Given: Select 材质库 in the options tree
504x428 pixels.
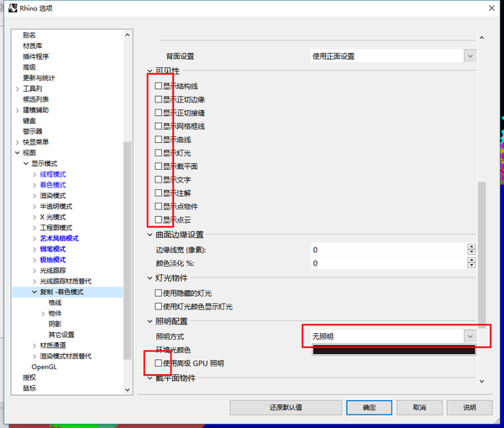Looking at the screenshot, I should (x=33, y=45).
